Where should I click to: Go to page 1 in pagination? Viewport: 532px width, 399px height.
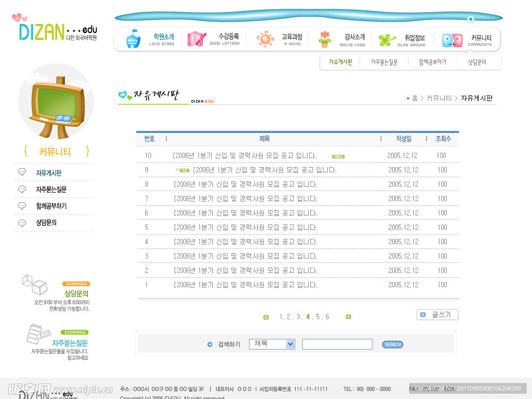coord(281,317)
